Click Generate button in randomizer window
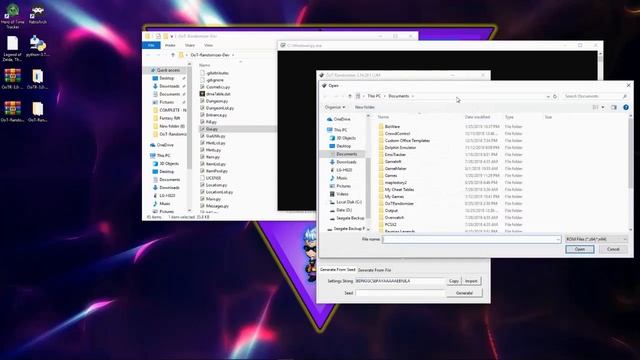The width and height of the screenshot is (640, 360). click(464, 293)
